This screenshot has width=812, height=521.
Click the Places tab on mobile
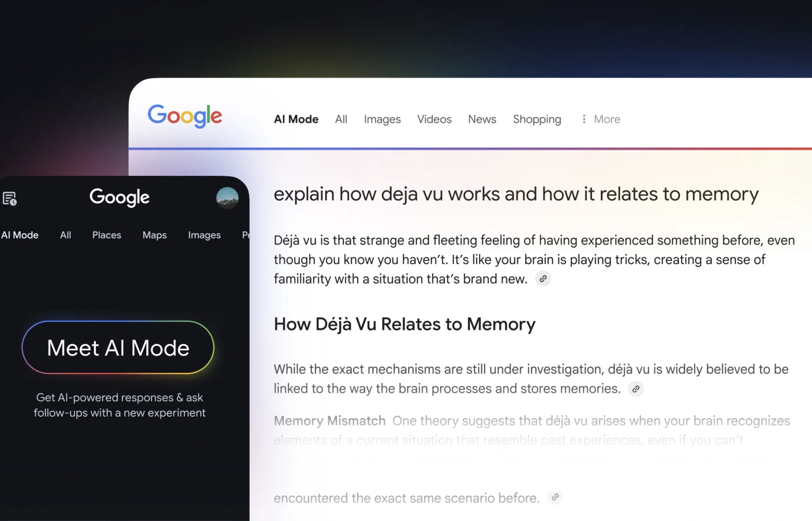106,235
